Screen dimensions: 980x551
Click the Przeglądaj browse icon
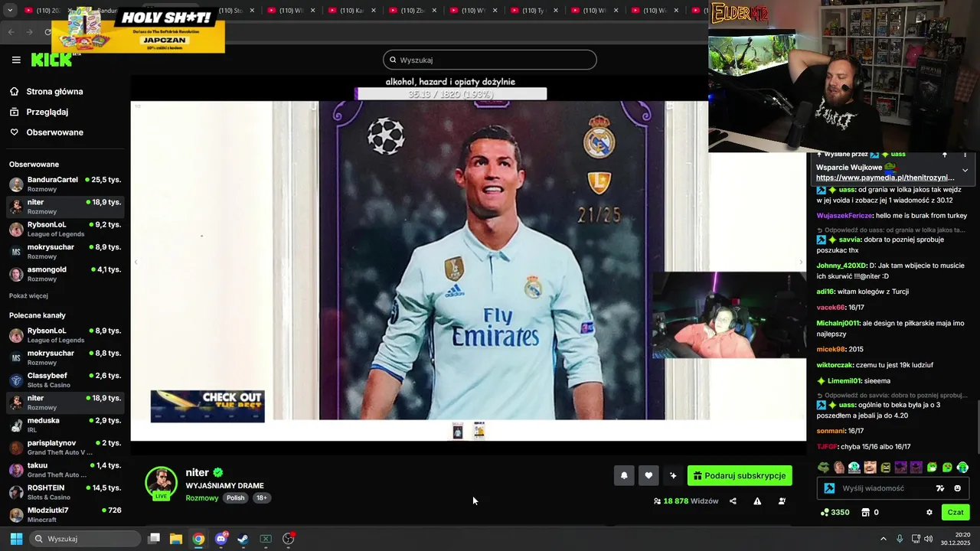coord(14,112)
